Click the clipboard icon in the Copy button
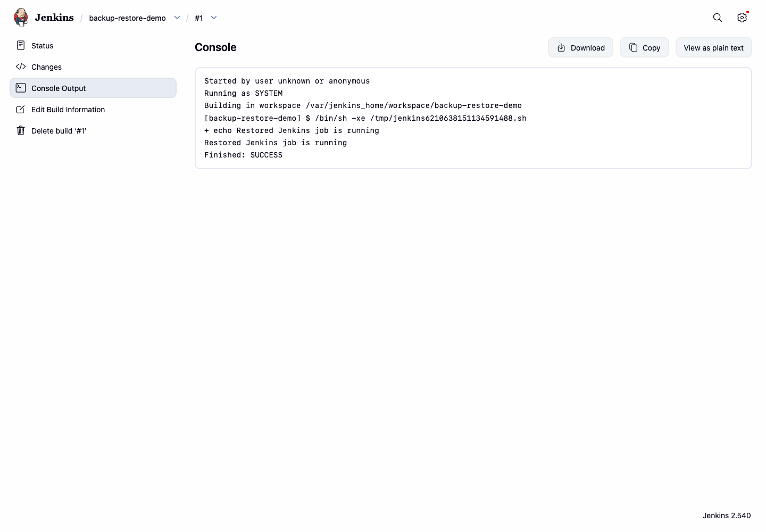 tap(633, 47)
